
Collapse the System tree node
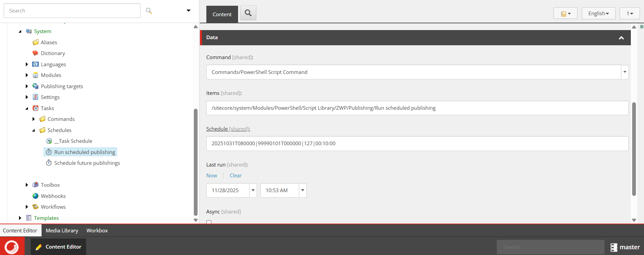(x=20, y=31)
